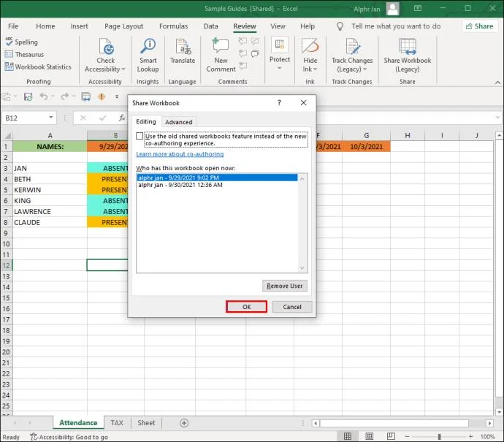Click the Track Changes (Legacy) icon
Image resolution: width=504 pixels, height=442 pixels.
[x=352, y=46]
